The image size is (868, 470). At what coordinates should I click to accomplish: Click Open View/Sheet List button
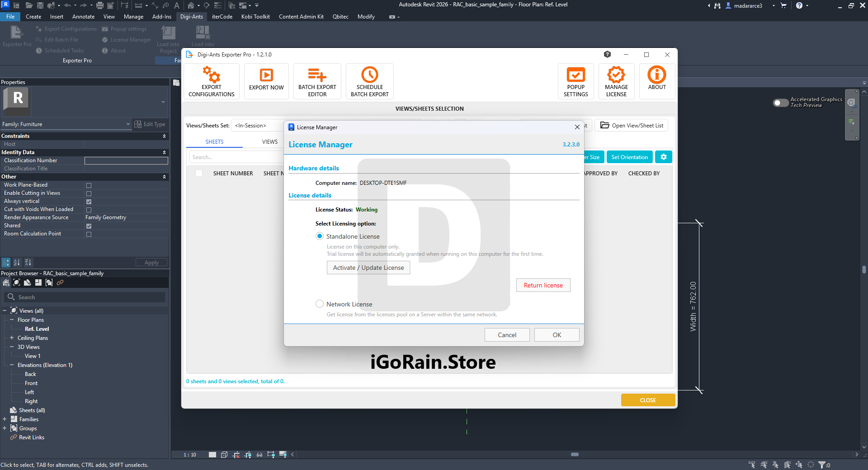click(x=632, y=126)
